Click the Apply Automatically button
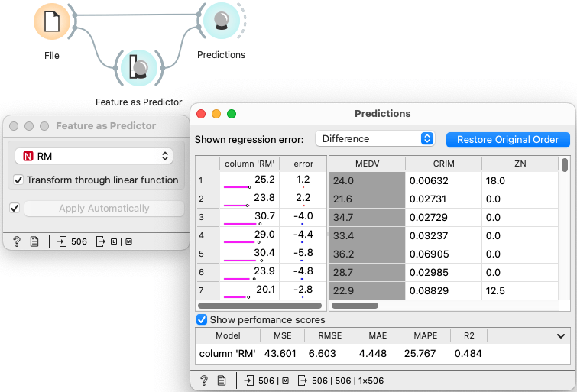The image size is (577, 392). click(104, 209)
